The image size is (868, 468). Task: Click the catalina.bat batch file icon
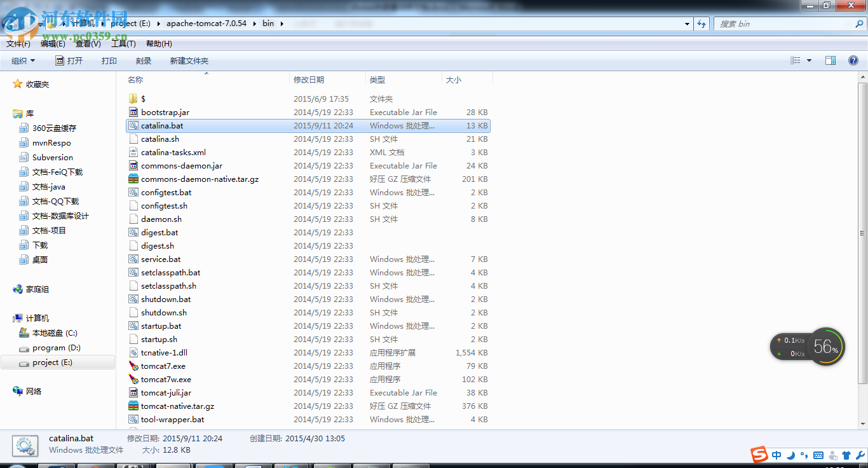(133, 125)
